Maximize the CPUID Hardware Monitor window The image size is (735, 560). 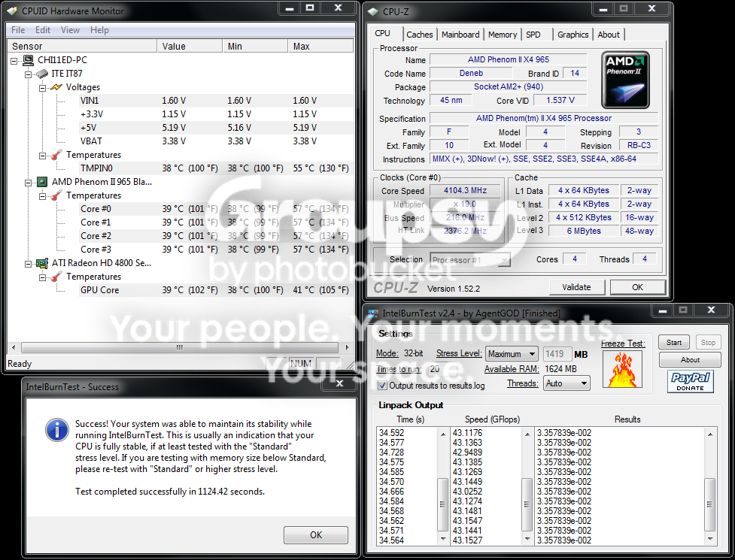tap(310, 8)
